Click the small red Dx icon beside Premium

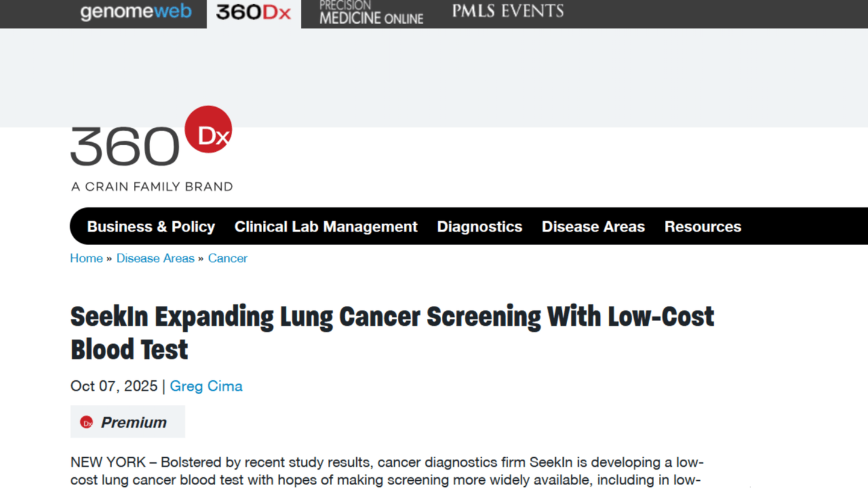pyautogui.click(x=87, y=422)
